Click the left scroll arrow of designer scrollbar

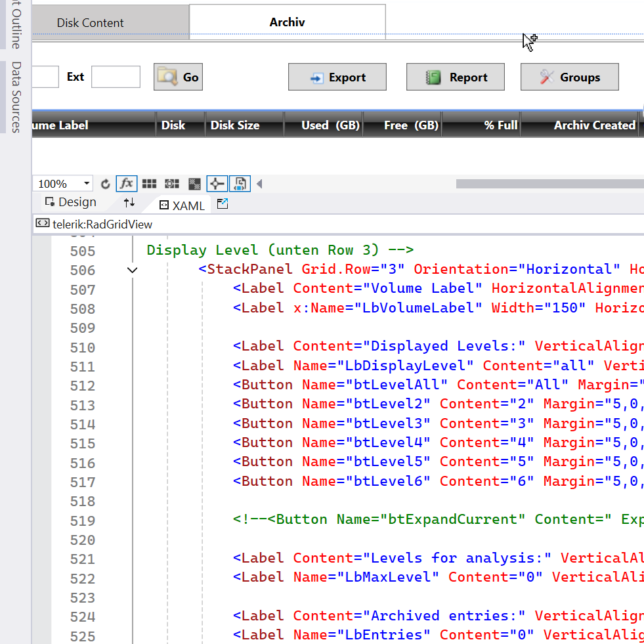[x=259, y=184]
